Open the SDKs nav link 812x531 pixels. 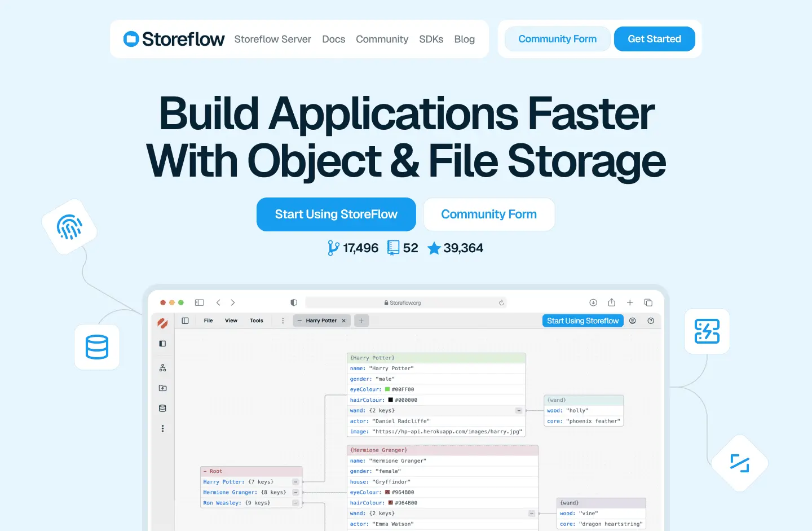[x=431, y=39]
